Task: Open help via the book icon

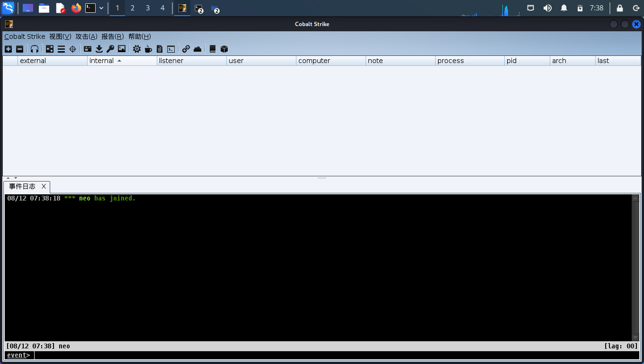Action: (213, 49)
